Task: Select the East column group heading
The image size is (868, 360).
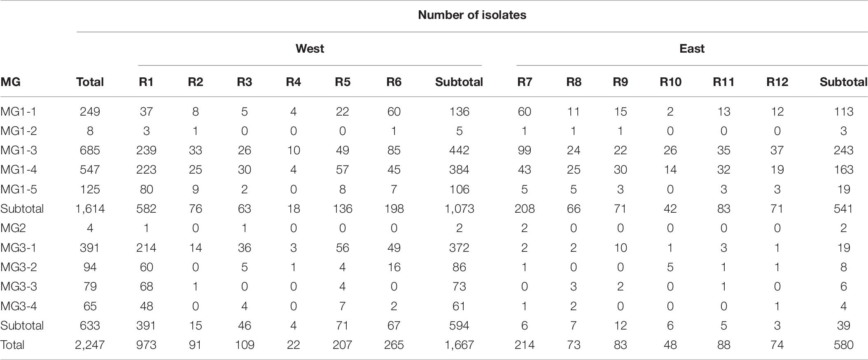Action: pyautogui.click(x=692, y=49)
